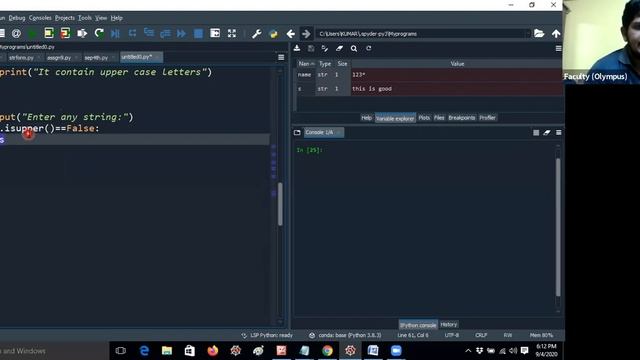Switch to the Plots pane tab

point(424,118)
